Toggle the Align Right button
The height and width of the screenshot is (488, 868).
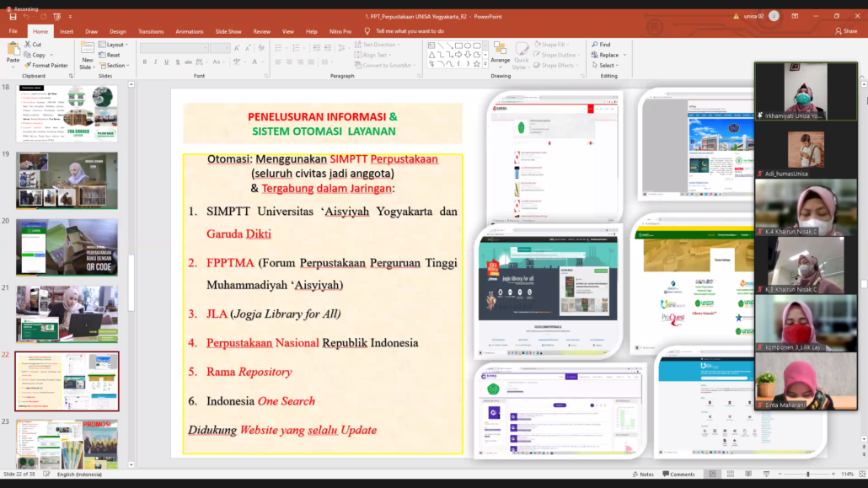(300, 62)
